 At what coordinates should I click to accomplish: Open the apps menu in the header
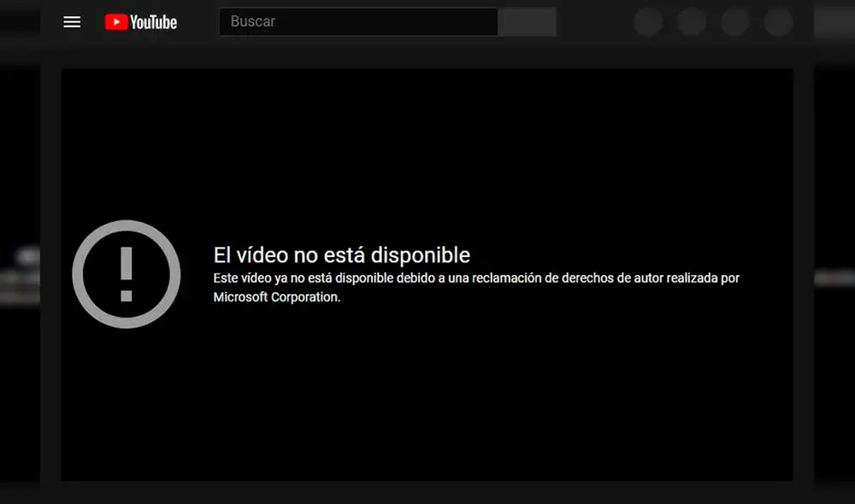pyautogui.click(x=692, y=21)
